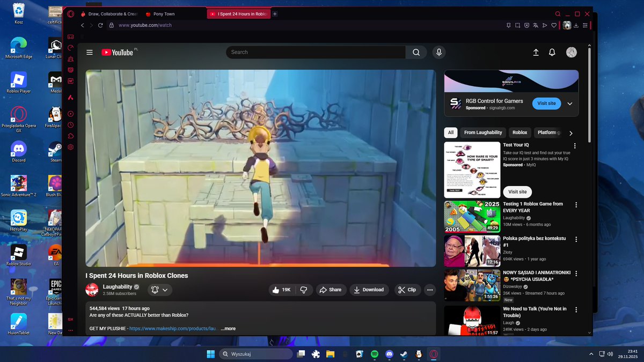644x362 pixels.
Task: Open the YouTube upload/create icon
Action: pos(536,52)
